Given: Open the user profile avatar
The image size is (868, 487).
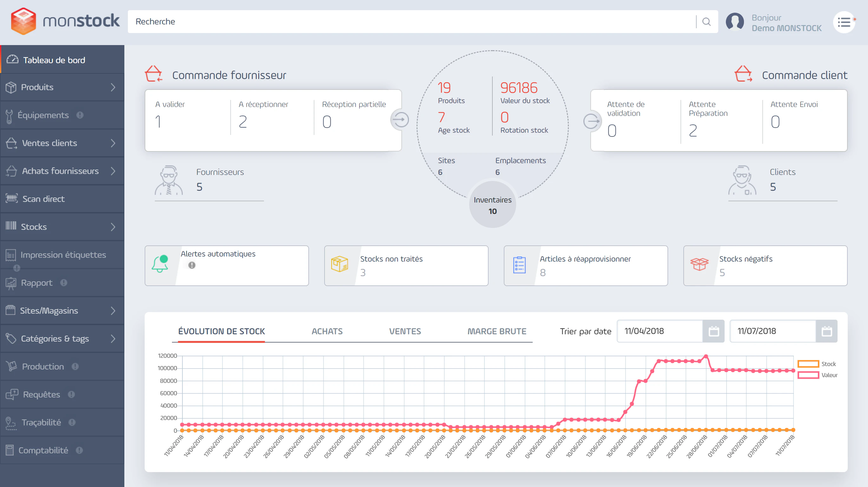Looking at the screenshot, I should [x=734, y=22].
